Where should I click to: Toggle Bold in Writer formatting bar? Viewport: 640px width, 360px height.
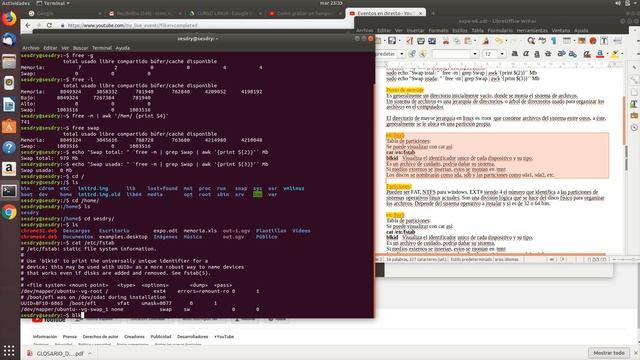(515, 53)
